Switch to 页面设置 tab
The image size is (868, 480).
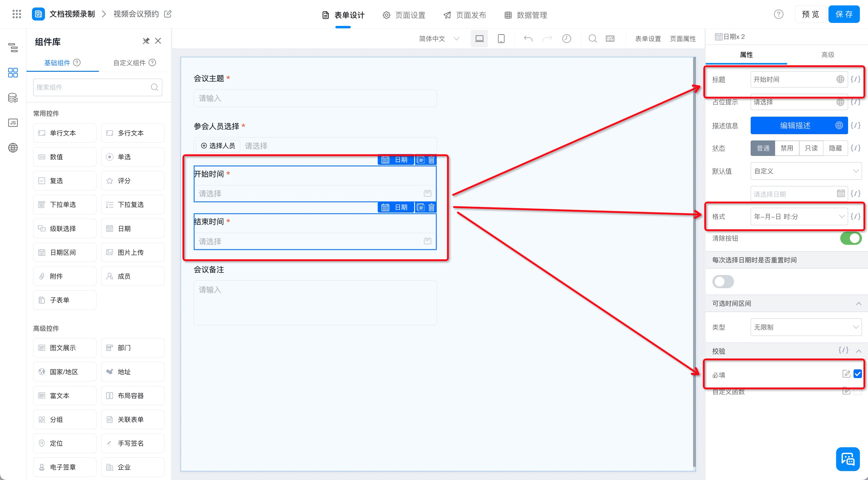404,15
